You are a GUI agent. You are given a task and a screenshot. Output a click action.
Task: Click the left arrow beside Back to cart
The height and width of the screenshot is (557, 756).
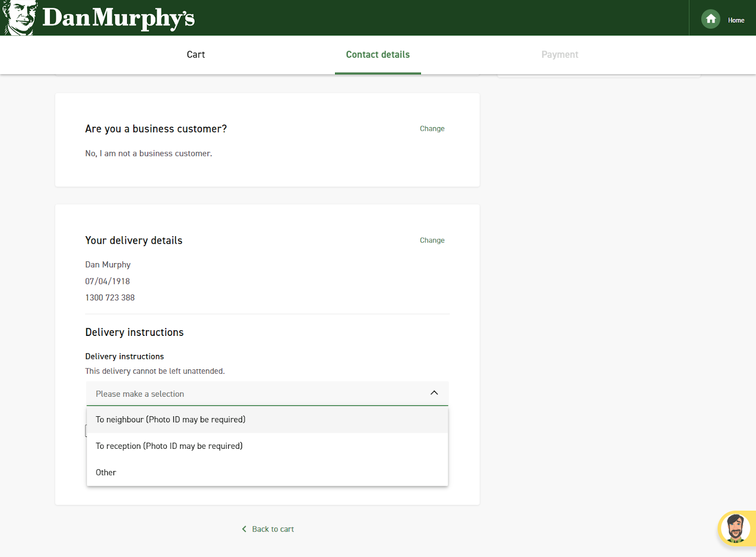tap(244, 529)
